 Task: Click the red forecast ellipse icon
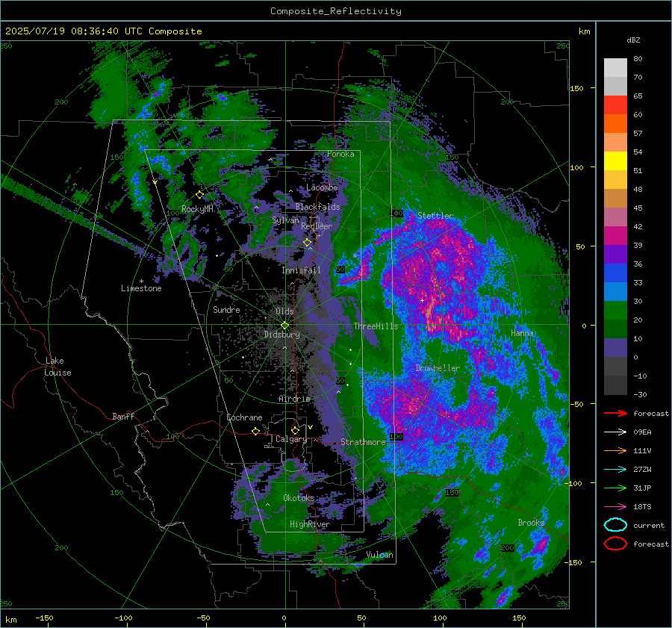615,544
